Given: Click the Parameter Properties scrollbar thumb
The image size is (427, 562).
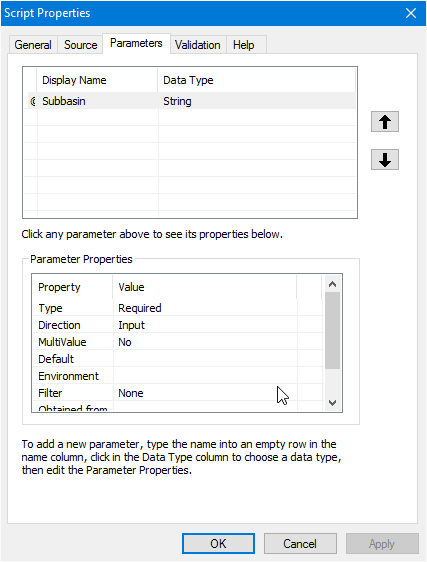Looking at the screenshot, I should tap(332, 330).
